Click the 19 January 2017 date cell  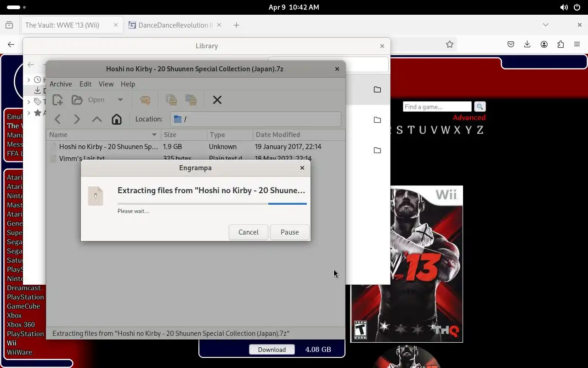[288, 147]
